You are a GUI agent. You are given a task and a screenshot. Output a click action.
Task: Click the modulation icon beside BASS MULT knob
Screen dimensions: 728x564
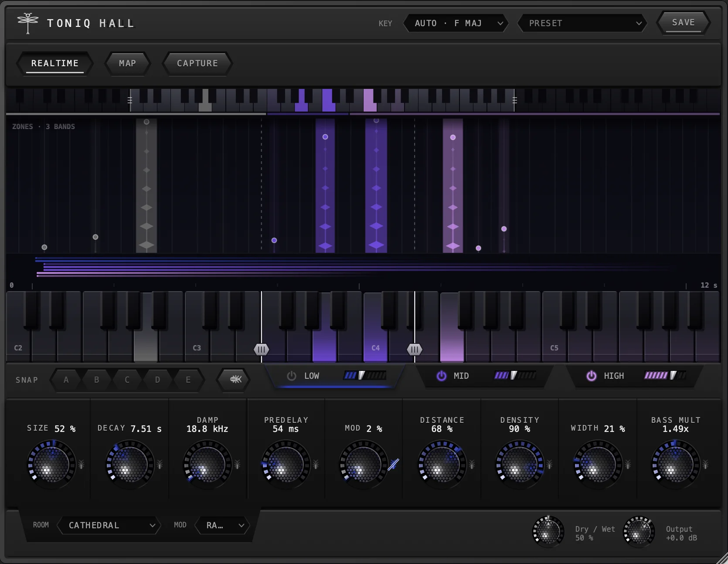[705, 465]
